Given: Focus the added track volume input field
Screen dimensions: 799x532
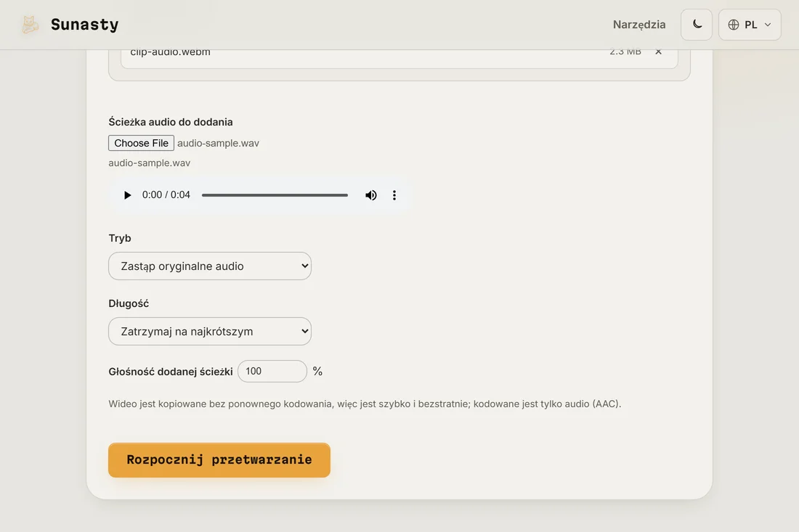Looking at the screenshot, I should pos(272,371).
